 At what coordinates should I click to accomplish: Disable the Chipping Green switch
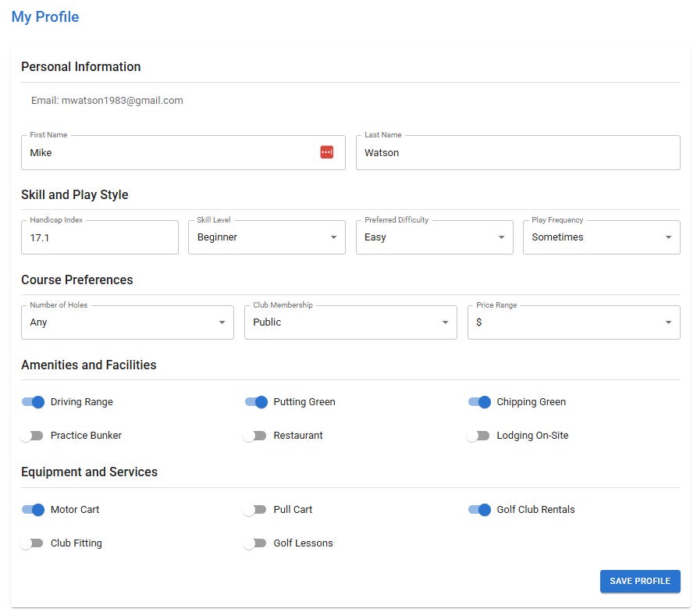480,402
